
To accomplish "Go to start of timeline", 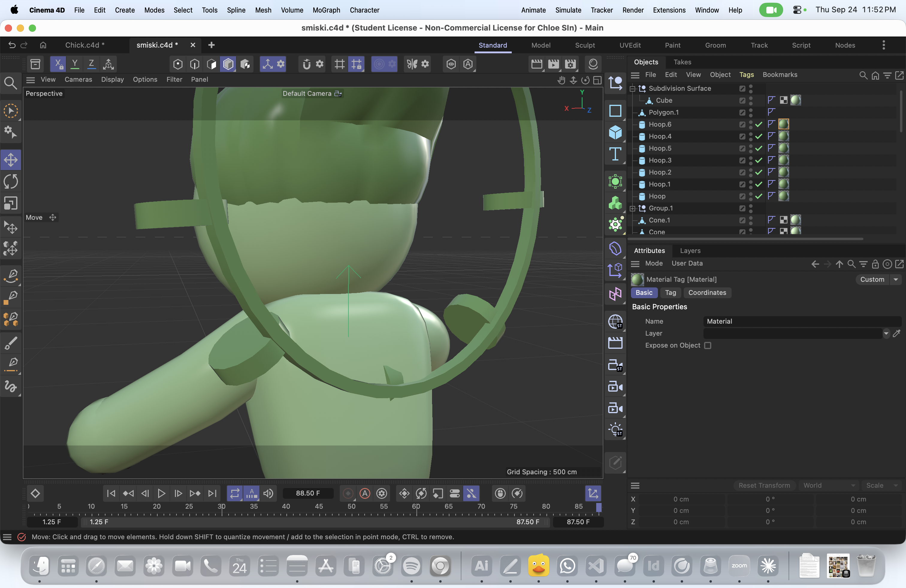I will point(111,493).
